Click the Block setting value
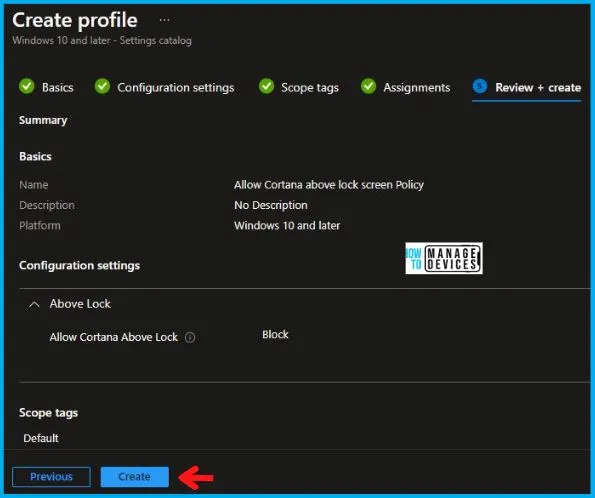This screenshot has height=498, width=595. pos(275,334)
